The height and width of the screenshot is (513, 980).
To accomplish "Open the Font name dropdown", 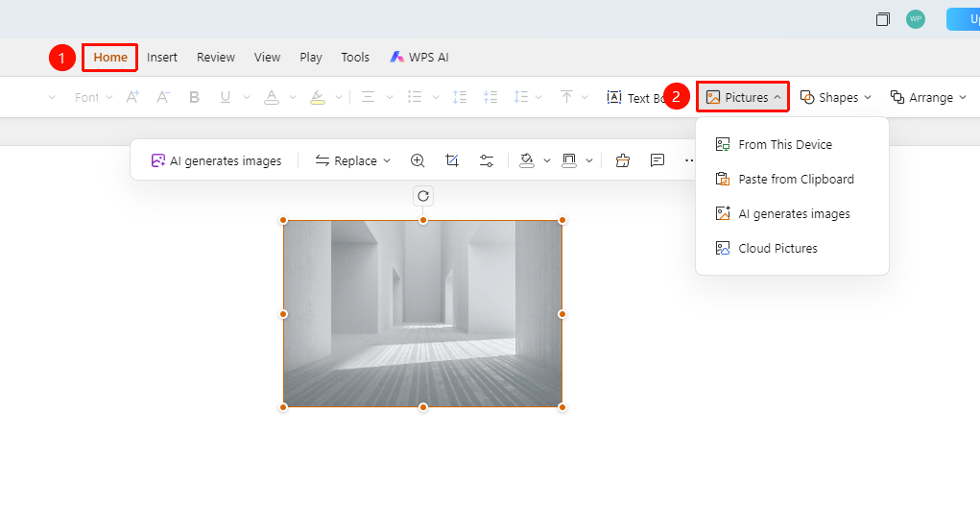I will pos(94,98).
